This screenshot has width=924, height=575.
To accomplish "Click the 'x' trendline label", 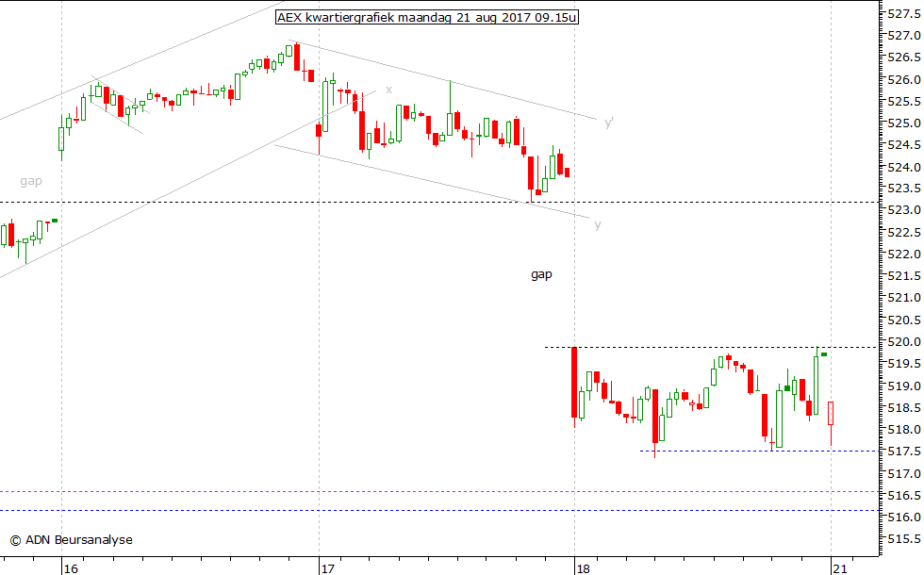I will (x=388, y=90).
